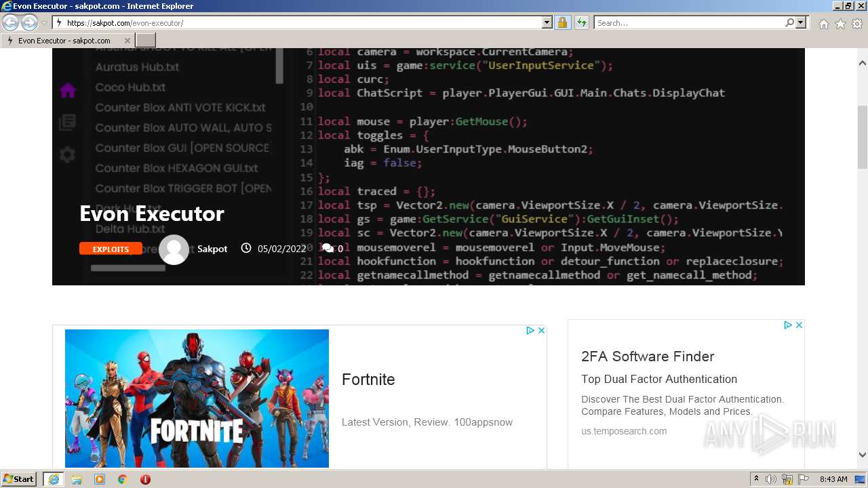This screenshot has width=868, height=488.
Task: Open Action Center flag tray icon
Action: [804, 479]
